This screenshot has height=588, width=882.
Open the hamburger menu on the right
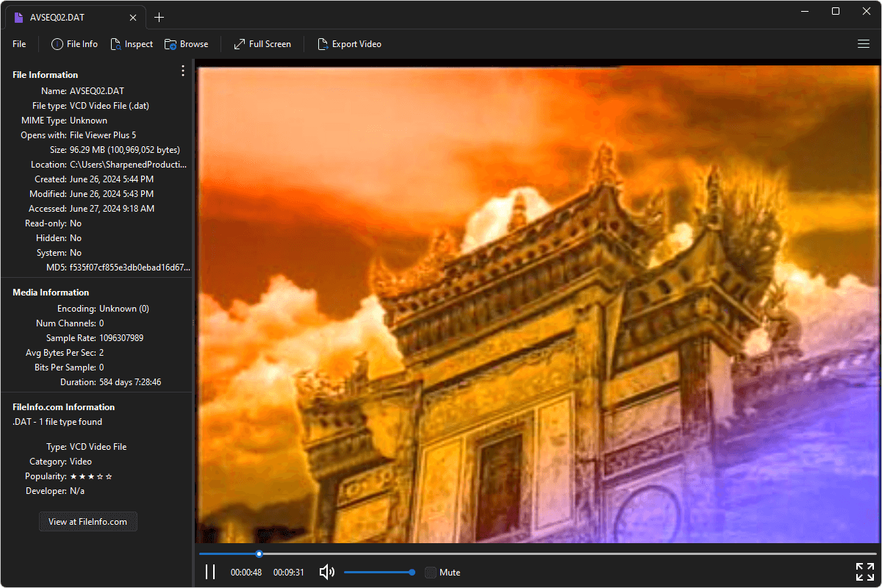pos(864,44)
